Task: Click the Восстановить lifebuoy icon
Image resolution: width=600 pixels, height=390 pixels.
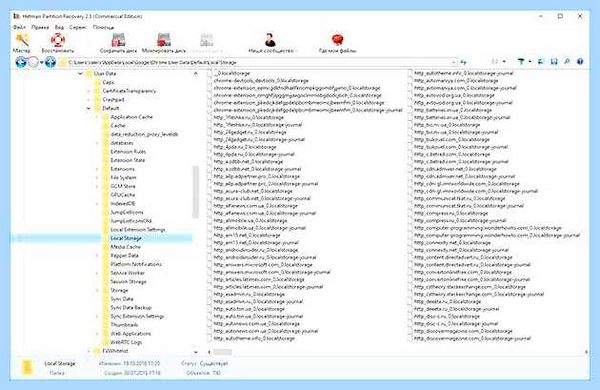Action: click(x=58, y=40)
